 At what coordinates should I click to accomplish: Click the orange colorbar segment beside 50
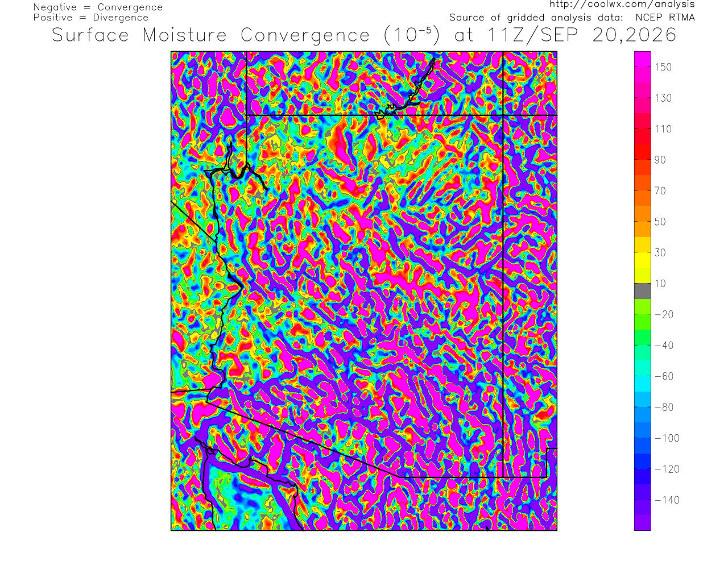point(643,221)
